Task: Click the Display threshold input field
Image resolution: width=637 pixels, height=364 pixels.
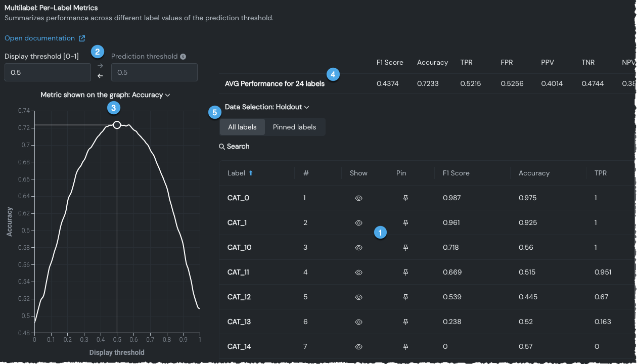Action: [x=48, y=73]
